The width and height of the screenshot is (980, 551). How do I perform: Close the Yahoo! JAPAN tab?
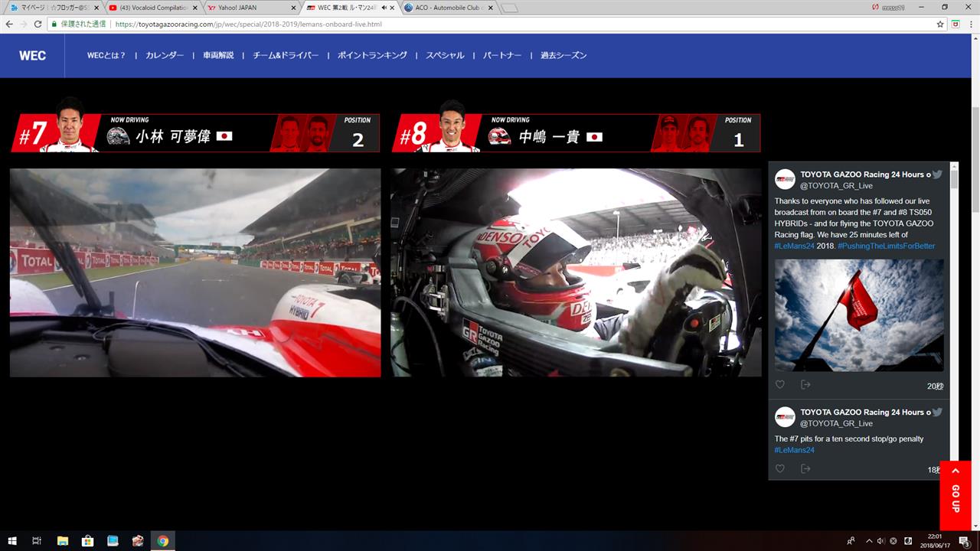pyautogui.click(x=293, y=8)
